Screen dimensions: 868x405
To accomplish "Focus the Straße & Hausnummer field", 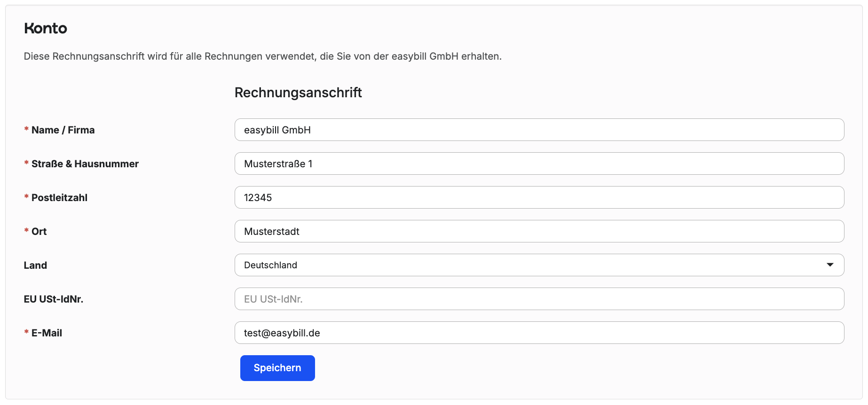I will (x=539, y=164).
